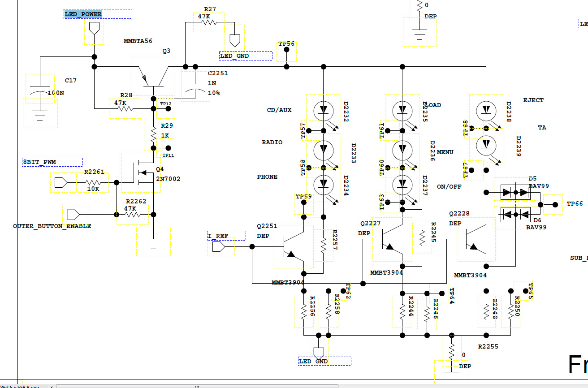Screen dimensions: 588x388
Task: Select the R2257 resistor symbol
Action: [x=323, y=245]
